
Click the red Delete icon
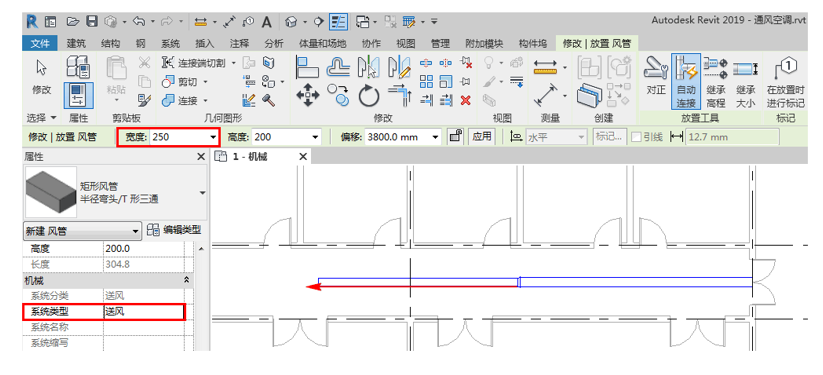point(465,100)
